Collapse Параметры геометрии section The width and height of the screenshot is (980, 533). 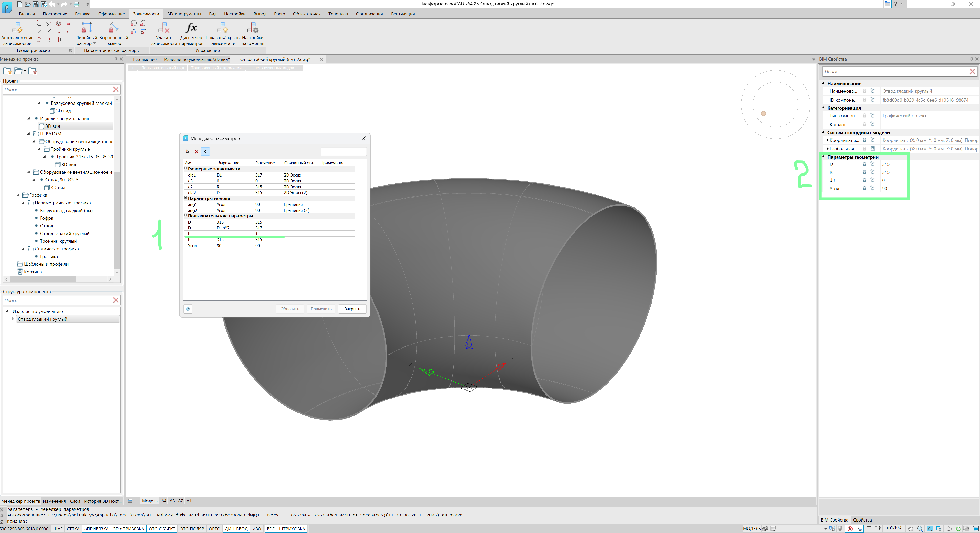pos(823,157)
